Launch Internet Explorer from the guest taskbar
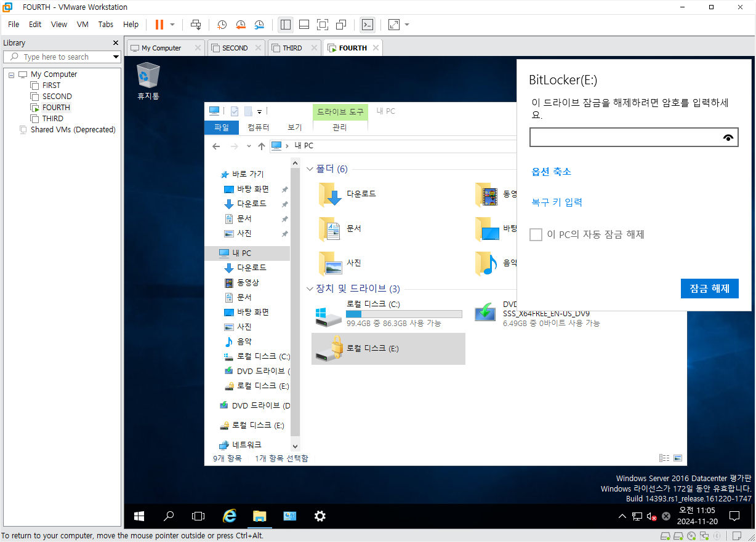The width and height of the screenshot is (756, 542). coord(229,516)
